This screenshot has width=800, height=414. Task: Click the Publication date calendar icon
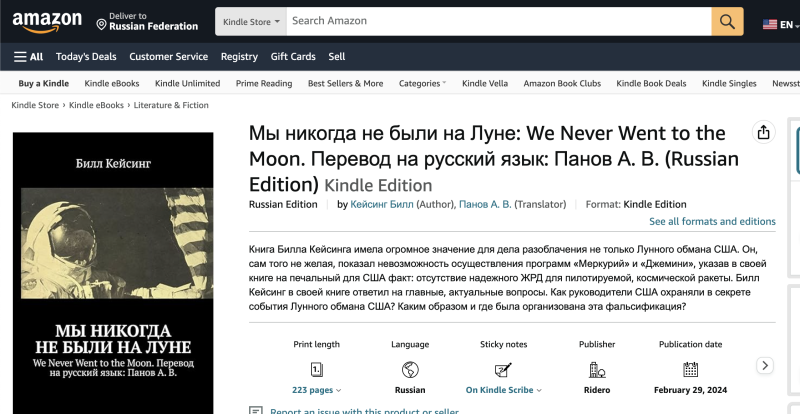pyautogui.click(x=690, y=369)
